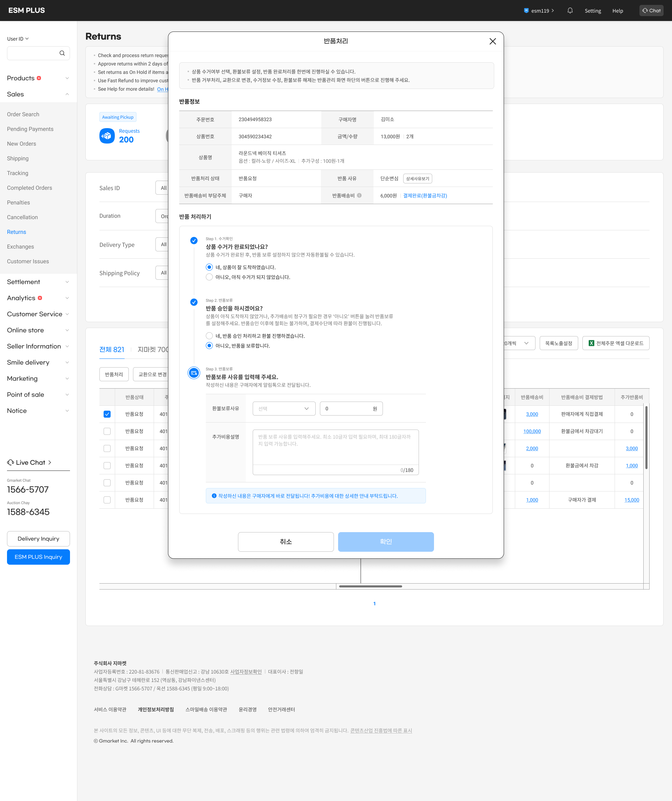Select '네, 반품 승인 처리하고 환불' radio option
Viewport: 672px width, 801px height.
(x=209, y=336)
